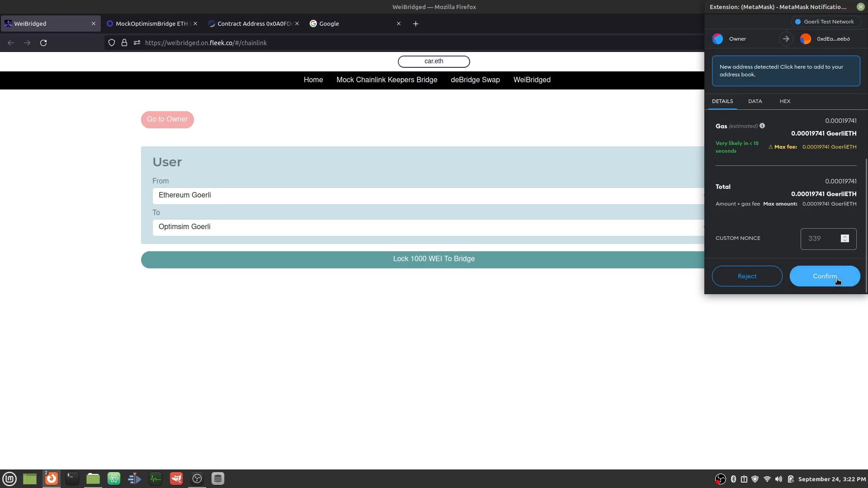
Task: Open the Mock Chainlink Keepers Bridge menu
Action: pos(387,79)
